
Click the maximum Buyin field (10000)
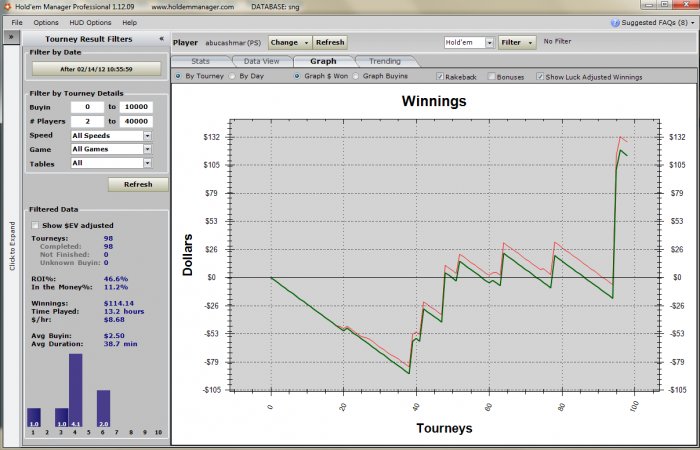coord(136,107)
